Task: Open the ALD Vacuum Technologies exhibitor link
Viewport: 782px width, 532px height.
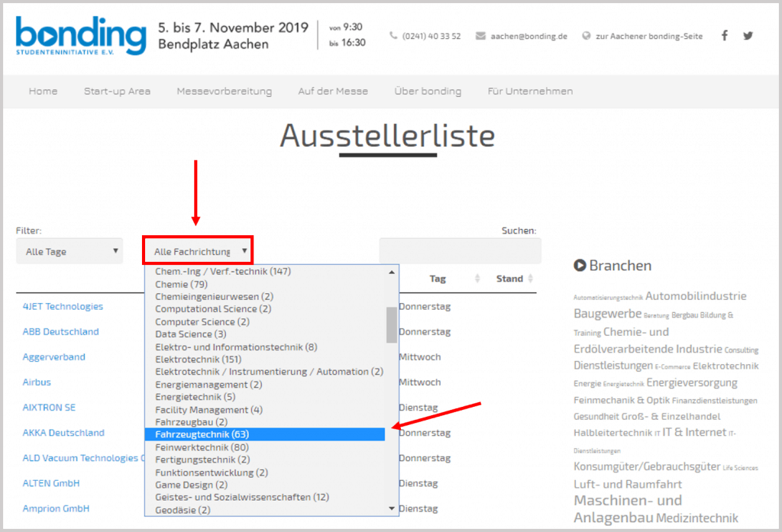Action: click(83, 458)
